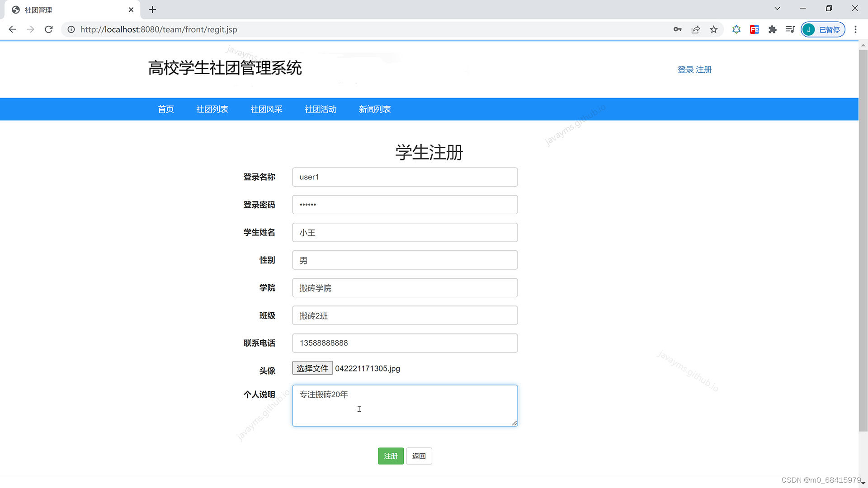The width and height of the screenshot is (868, 488).
Task: Click the share page icon
Action: tap(695, 29)
